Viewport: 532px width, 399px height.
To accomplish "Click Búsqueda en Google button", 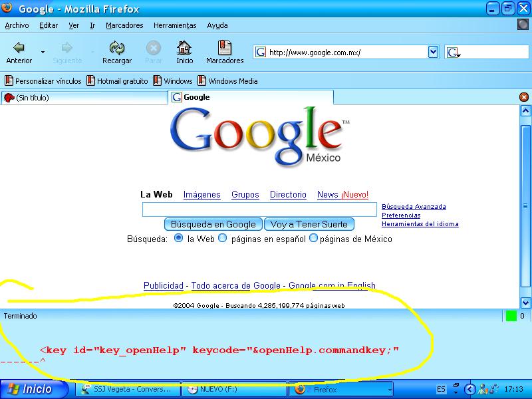I will click(213, 224).
